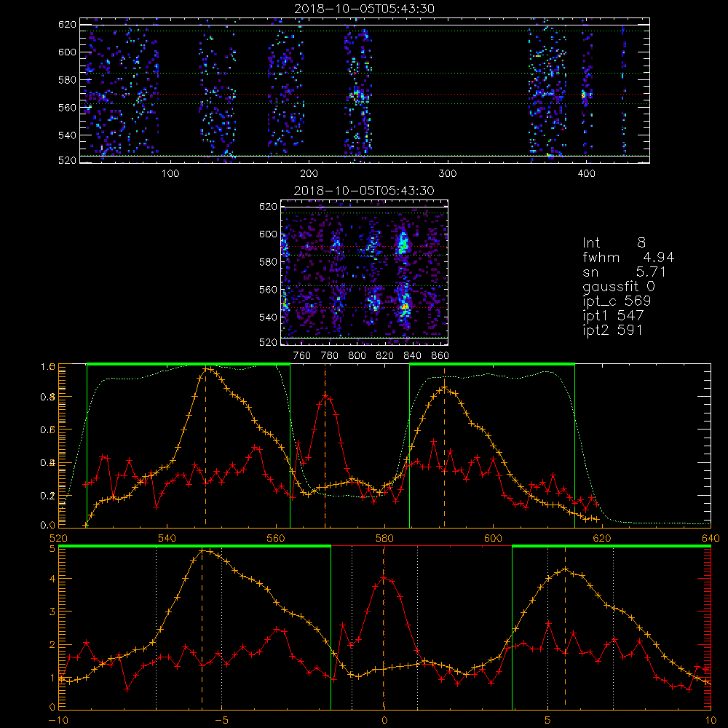Click the 'ipt2 591' readout
The width and height of the screenshot is (728, 728).
613,330
